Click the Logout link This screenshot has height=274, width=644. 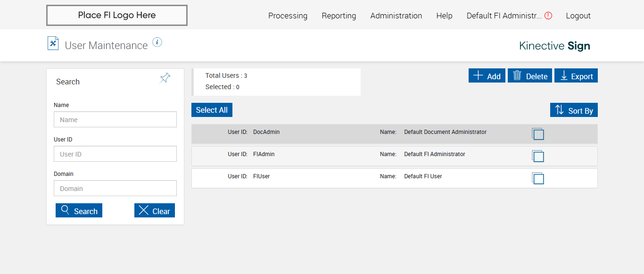(578, 16)
